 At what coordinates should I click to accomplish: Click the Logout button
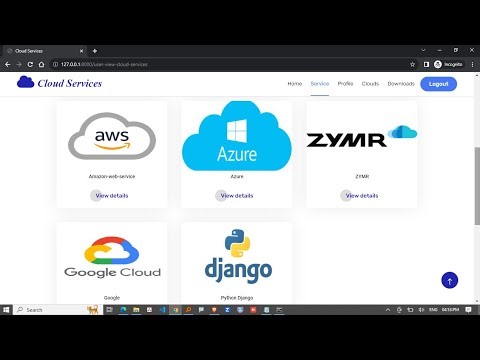(x=438, y=84)
